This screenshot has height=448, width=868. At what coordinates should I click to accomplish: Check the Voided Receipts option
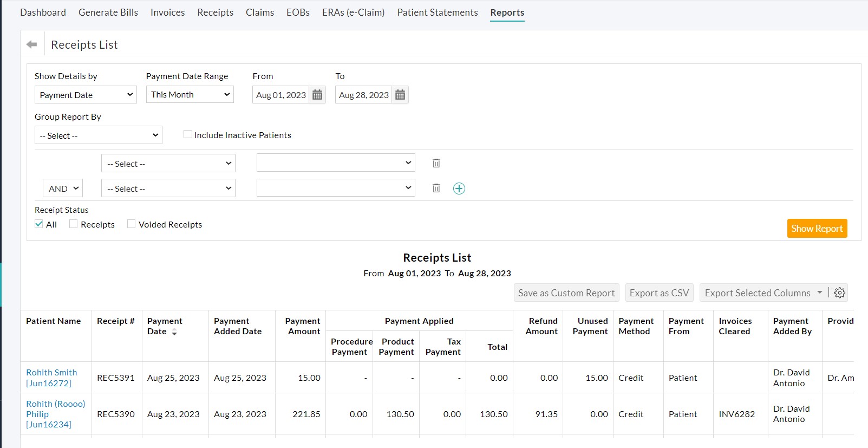131,224
